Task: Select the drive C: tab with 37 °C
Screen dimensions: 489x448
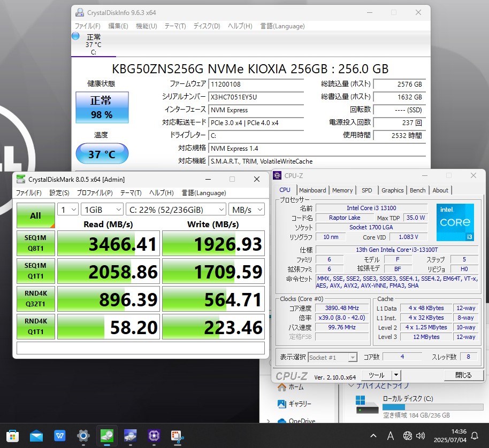Action: 94,44
